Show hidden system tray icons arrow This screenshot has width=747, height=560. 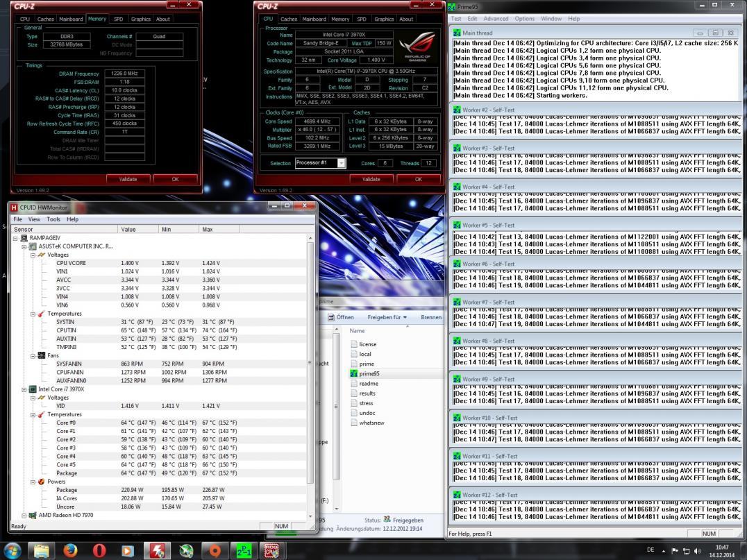click(664, 551)
